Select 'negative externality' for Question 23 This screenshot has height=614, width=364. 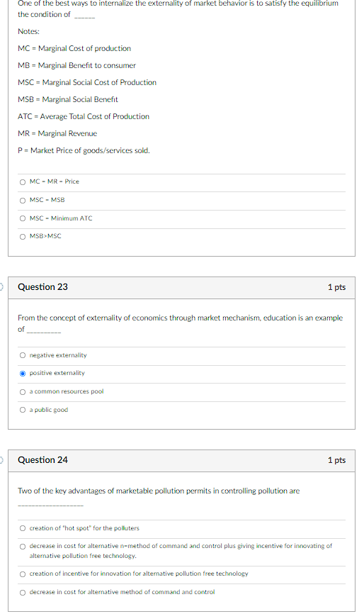pos(23,355)
